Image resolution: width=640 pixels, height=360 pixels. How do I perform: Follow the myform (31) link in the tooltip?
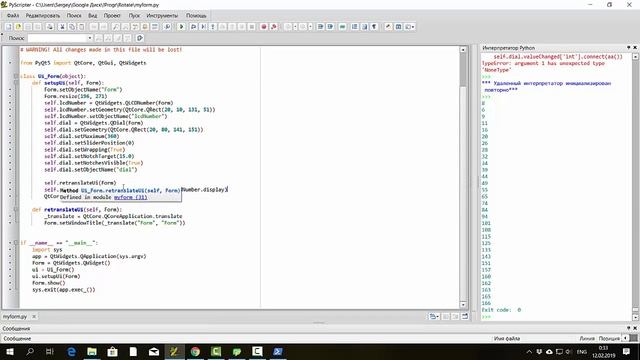[x=130, y=197]
